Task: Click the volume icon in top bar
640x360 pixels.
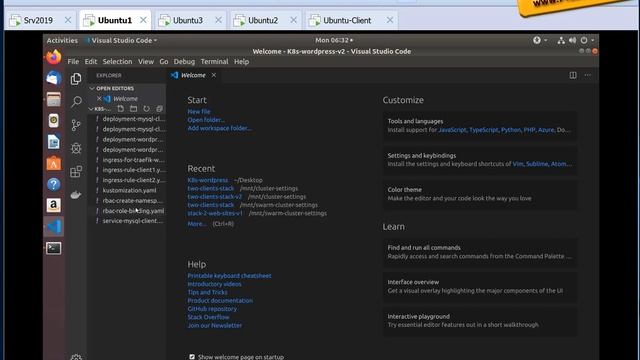Action: 573,40
